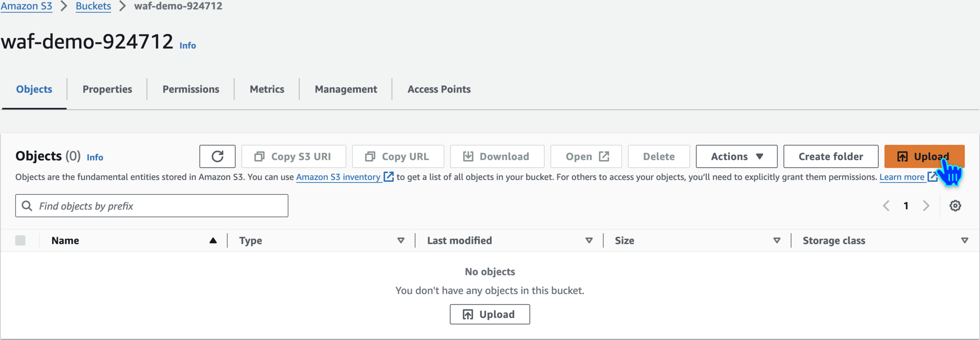The width and height of the screenshot is (980, 340).
Task: Switch to the Permissions tab
Action: [191, 89]
